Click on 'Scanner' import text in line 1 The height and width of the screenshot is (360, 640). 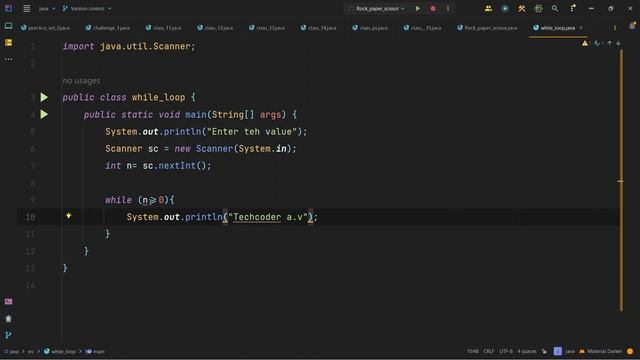pos(172,46)
